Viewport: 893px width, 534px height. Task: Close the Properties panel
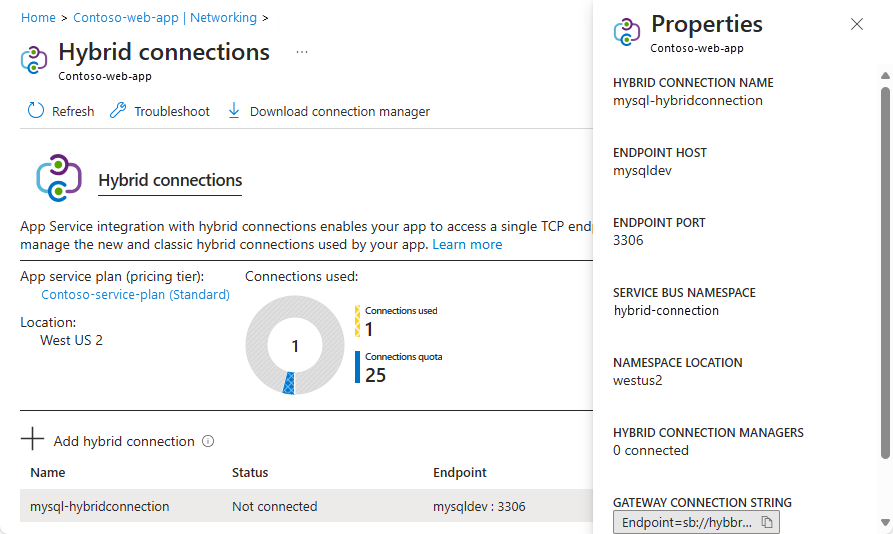coord(857,25)
